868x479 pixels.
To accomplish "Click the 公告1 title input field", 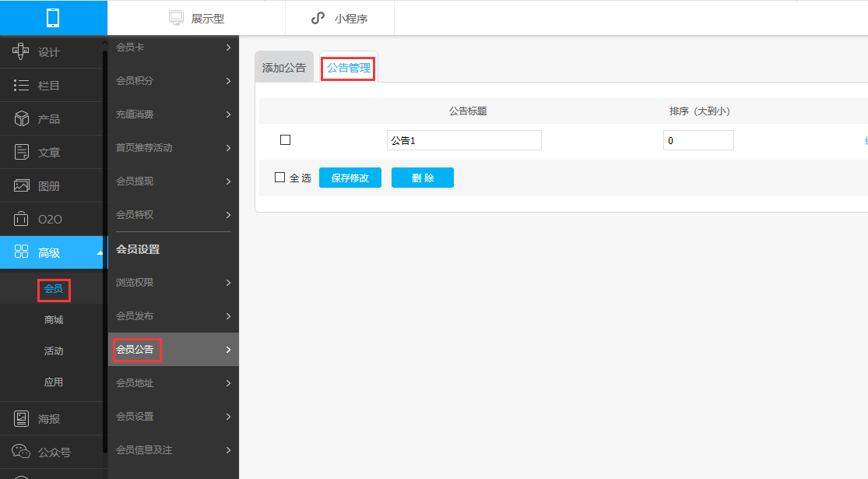I will [464, 140].
